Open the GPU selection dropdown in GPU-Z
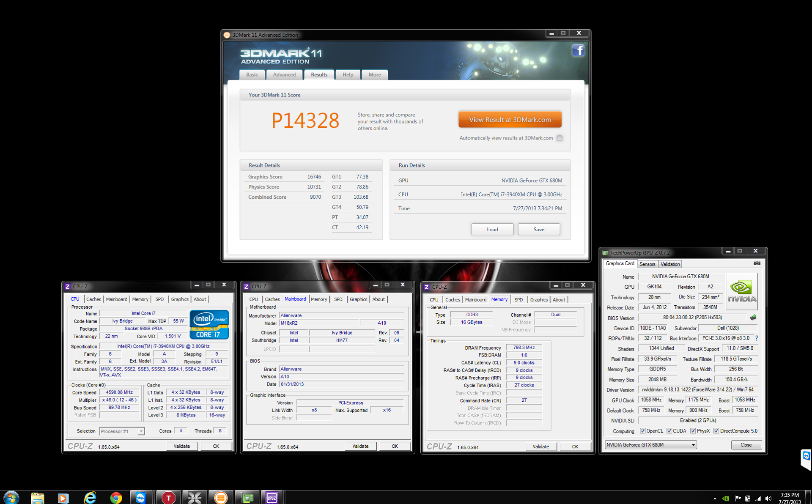 pyautogui.click(x=650, y=445)
